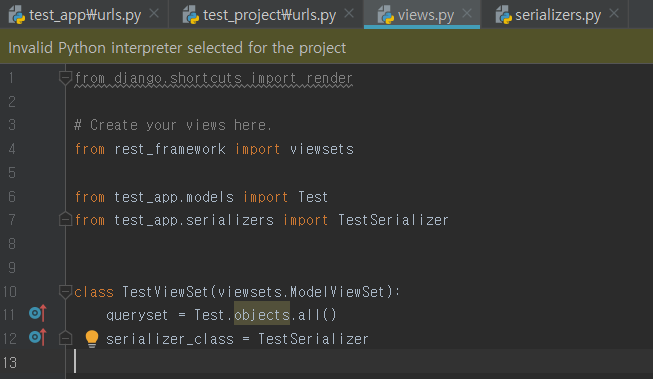Click the override gutter icon on line 11
Viewport: 653px width, 379px height.
point(37,313)
